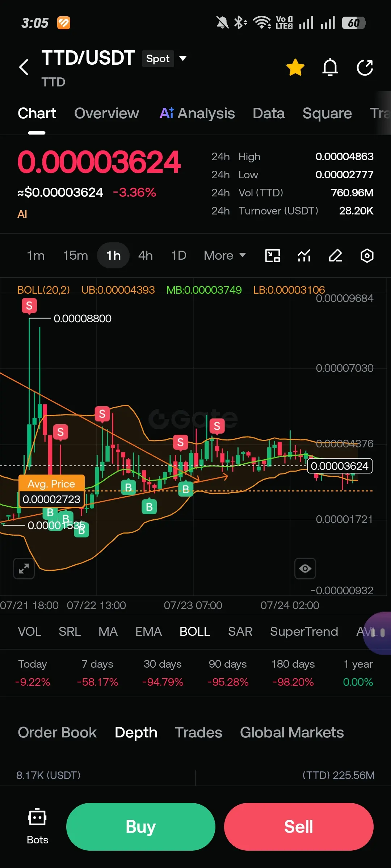Toggle the chart markers eye icon
Viewport: 391px width, 868px height.
coord(305,569)
